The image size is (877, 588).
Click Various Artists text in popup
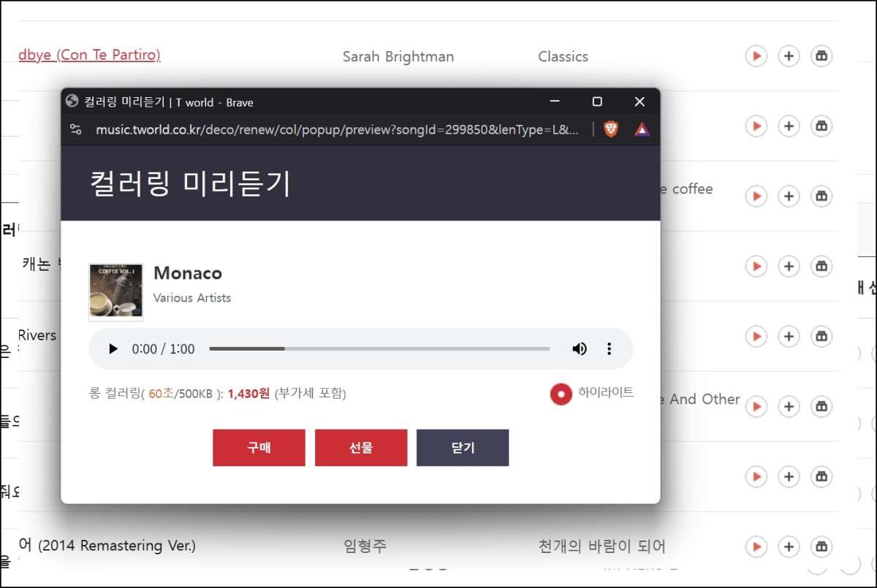(192, 298)
